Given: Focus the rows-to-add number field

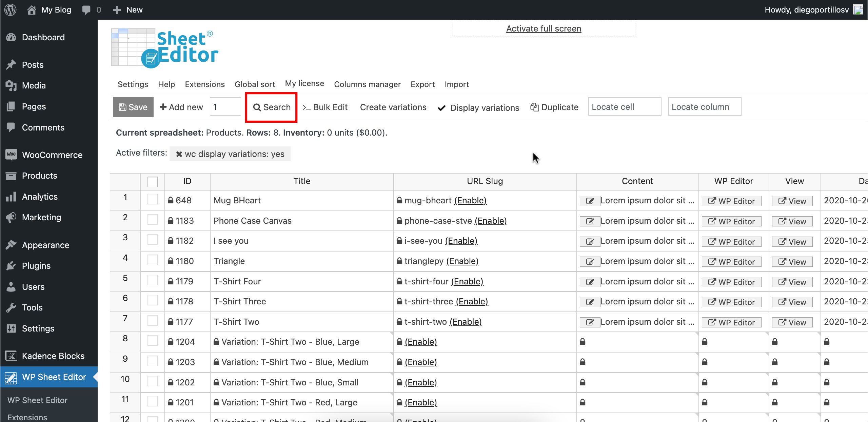Looking at the screenshot, I should pos(225,107).
